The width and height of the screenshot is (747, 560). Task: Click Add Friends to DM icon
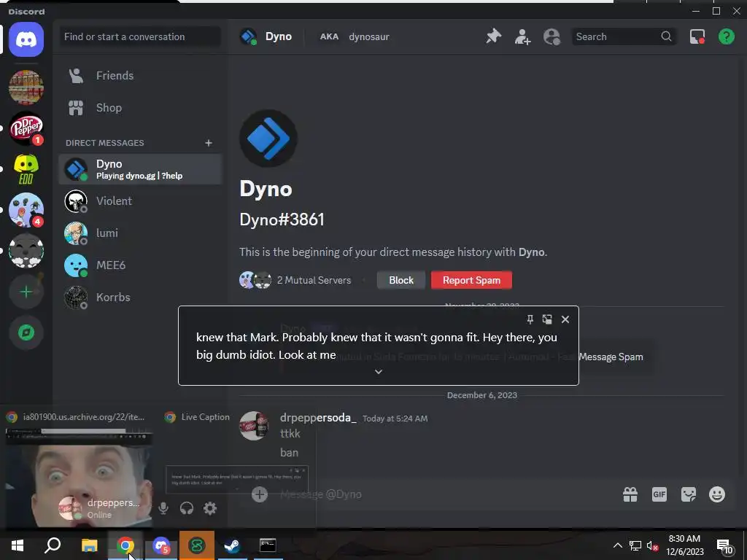(522, 36)
